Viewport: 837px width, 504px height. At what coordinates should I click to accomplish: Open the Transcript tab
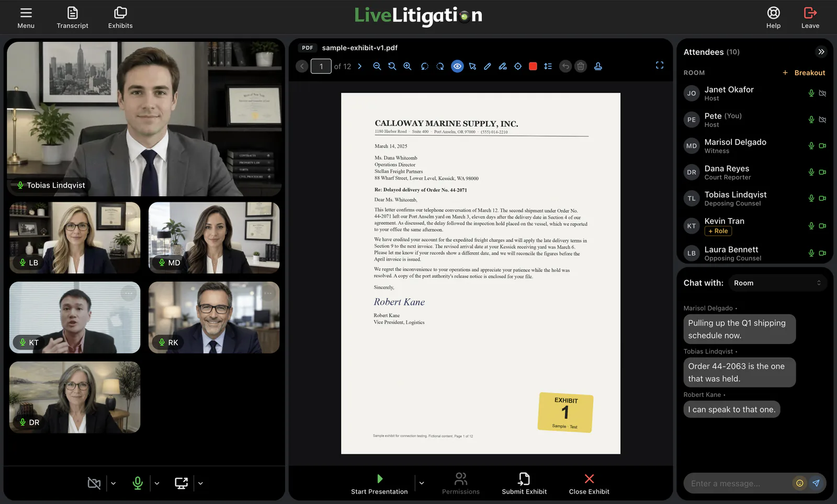(x=72, y=18)
